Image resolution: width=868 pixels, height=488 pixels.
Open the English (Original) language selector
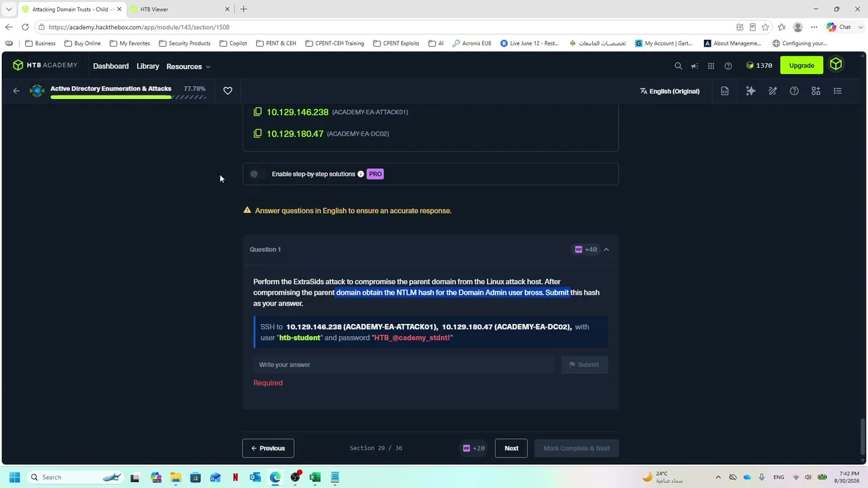(x=669, y=91)
